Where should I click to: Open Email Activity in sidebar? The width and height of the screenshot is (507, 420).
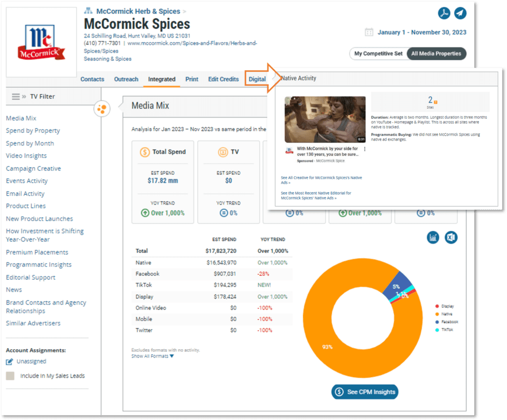25,194
